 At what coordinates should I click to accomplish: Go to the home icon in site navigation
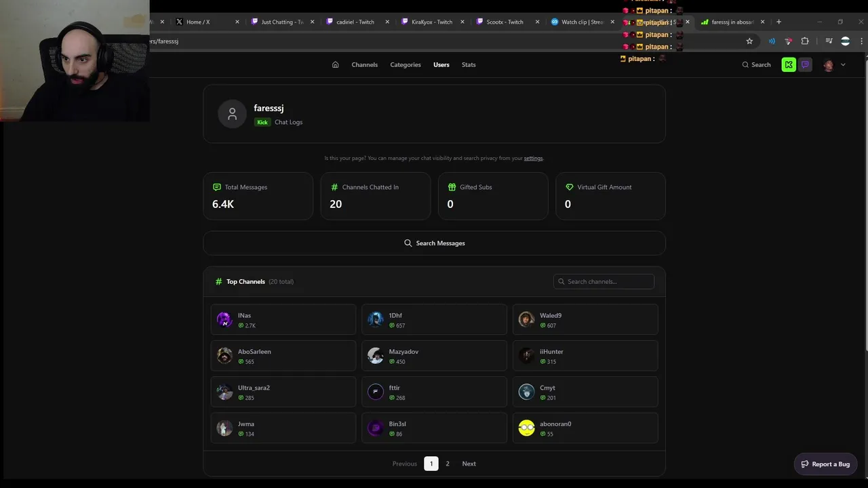pyautogui.click(x=335, y=64)
